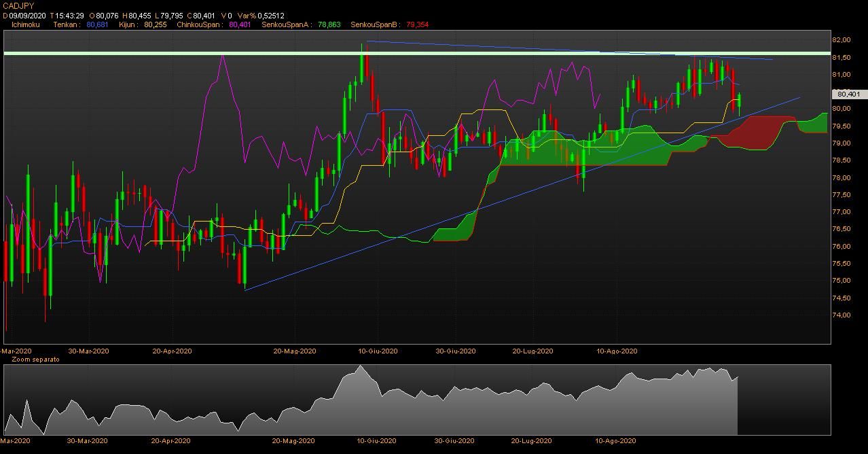
Task: Click 10-Giu-2020 on the main chart axis
Action: coord(377,351)
